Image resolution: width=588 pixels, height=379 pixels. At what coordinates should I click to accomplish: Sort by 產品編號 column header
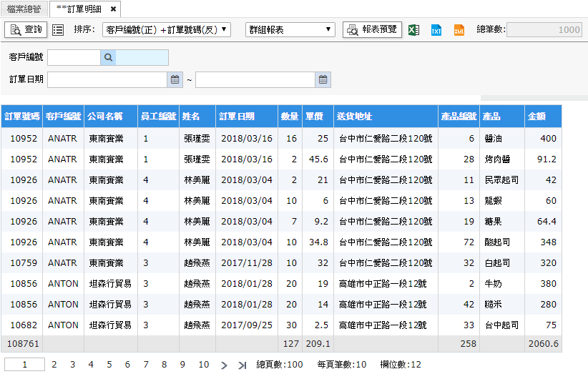pyautogui.click(x=459, y=117)
